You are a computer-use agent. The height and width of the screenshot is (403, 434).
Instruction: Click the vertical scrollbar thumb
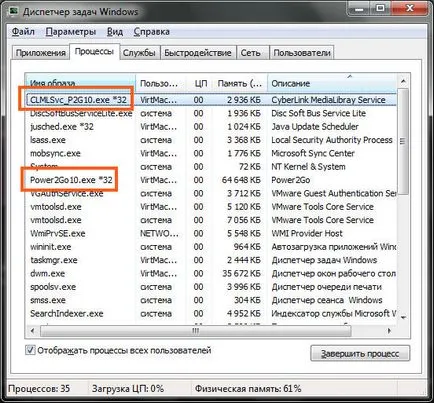pyautogui.click(x=403, y=141)
